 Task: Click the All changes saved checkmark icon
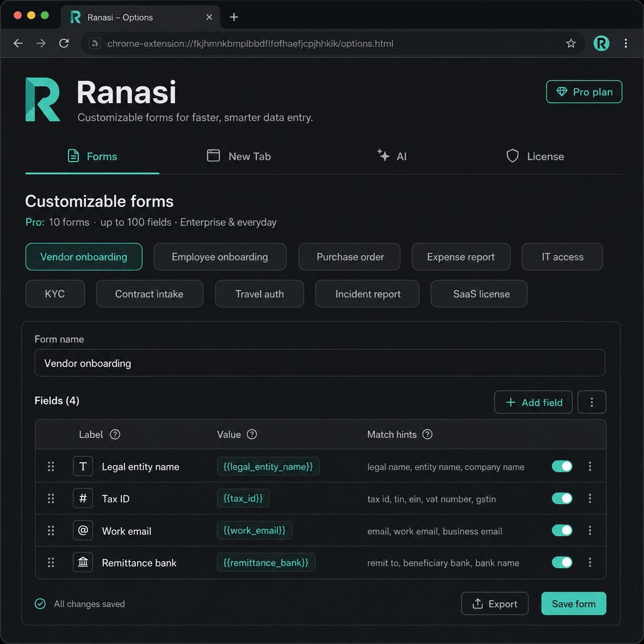(40, 603)
